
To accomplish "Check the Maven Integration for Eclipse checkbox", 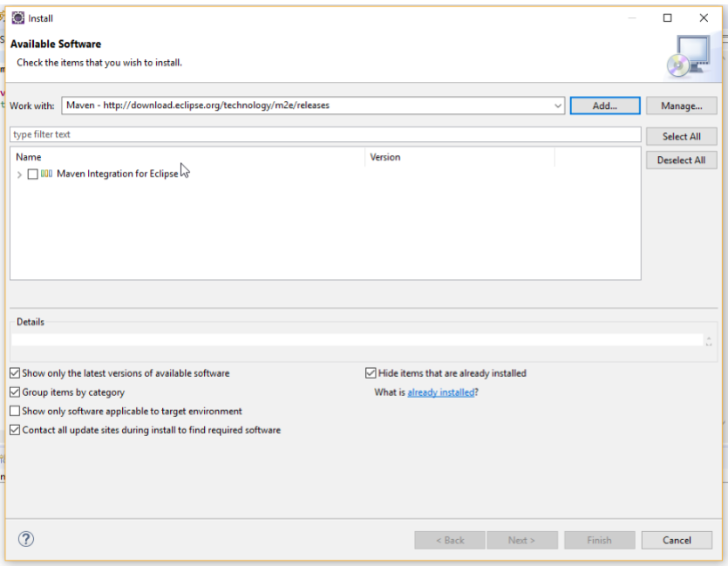I will (x=32, y=174).
